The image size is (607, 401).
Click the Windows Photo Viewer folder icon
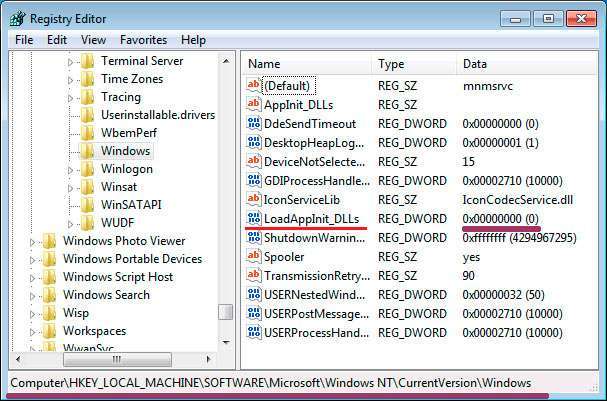click(50, 241)
